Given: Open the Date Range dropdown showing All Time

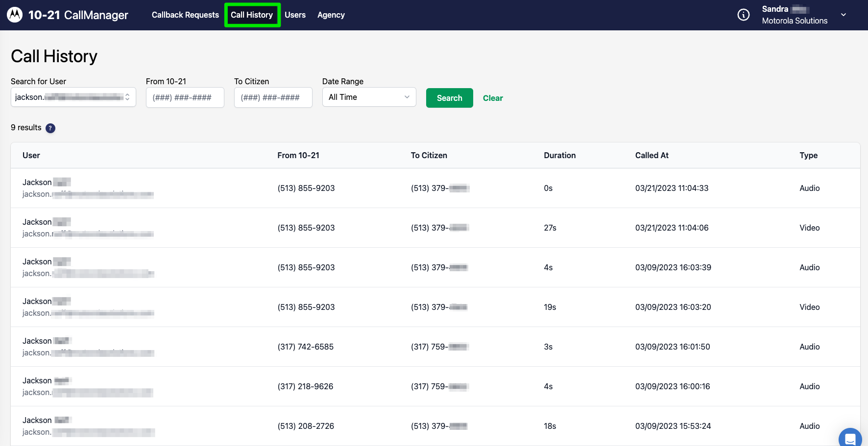Looking at the screenshot, I should pyautogui.click(x=369, y=97).
